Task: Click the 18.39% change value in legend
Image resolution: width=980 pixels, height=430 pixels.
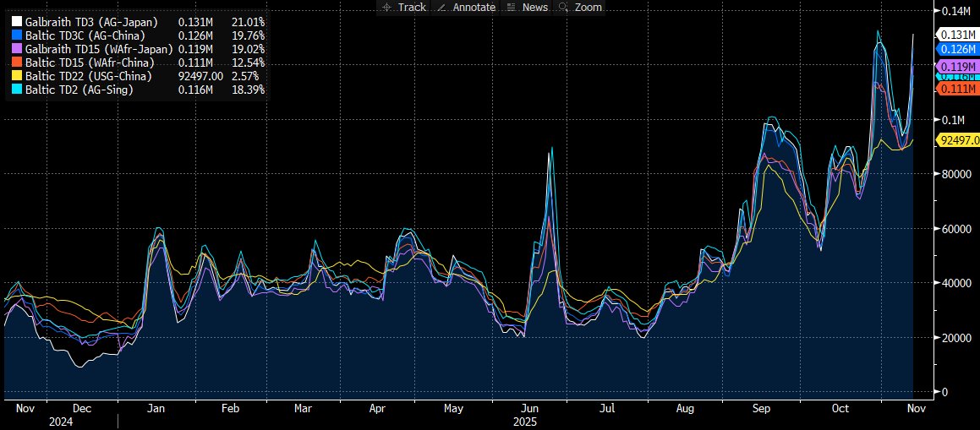Action: [249, 90]
